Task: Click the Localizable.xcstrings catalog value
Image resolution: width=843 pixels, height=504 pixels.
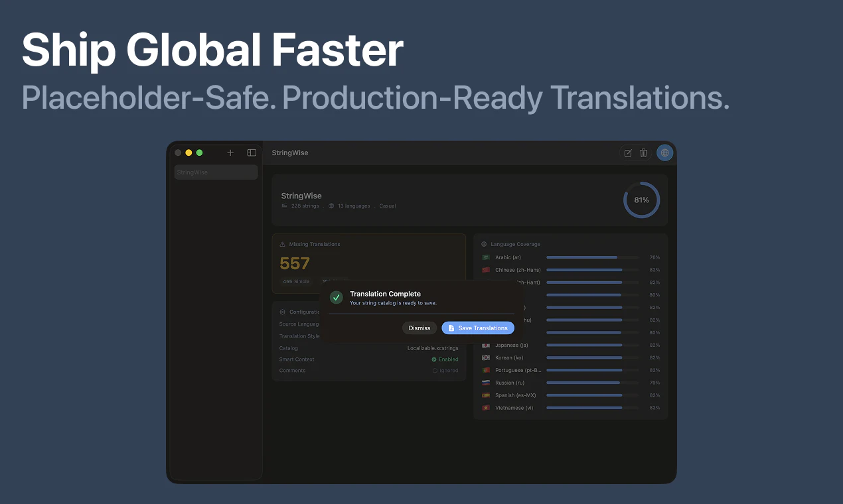Action: tap(433, 348)
